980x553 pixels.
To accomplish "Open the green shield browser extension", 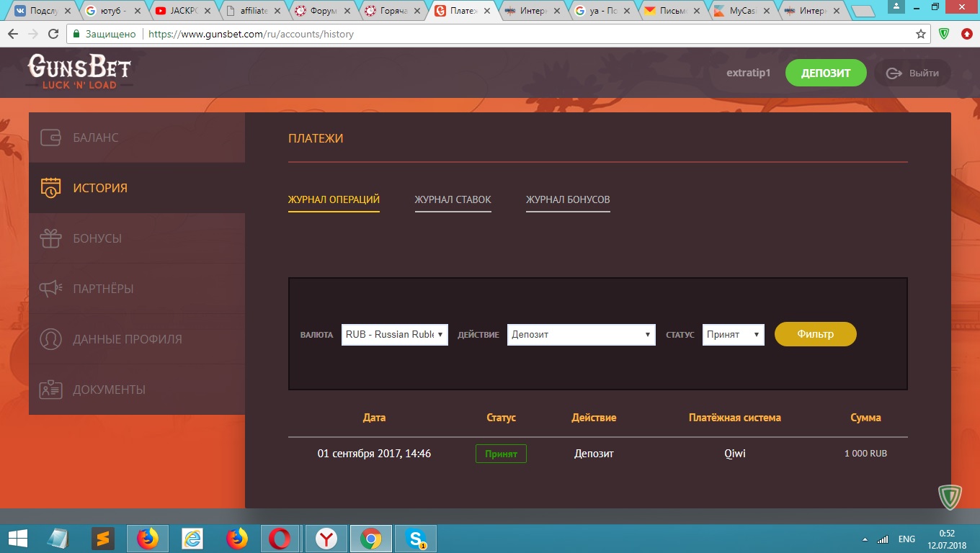I will pos(945,34).
